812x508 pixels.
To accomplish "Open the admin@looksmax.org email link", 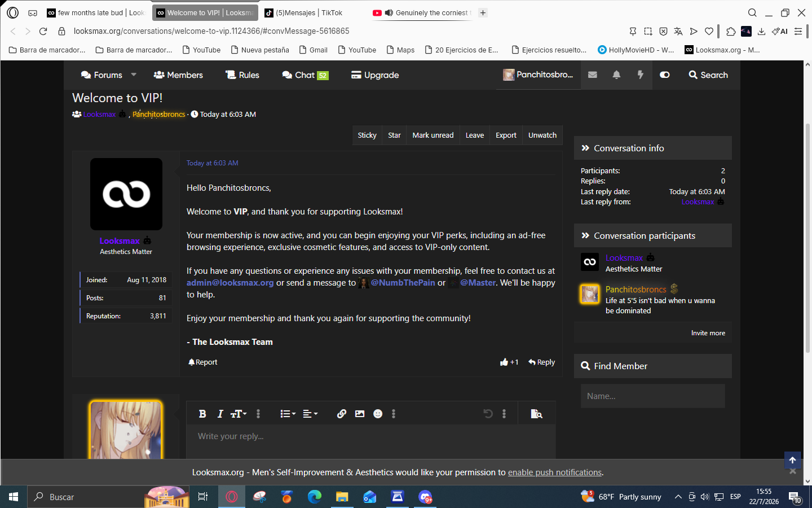I will click(x=230, y=283).
